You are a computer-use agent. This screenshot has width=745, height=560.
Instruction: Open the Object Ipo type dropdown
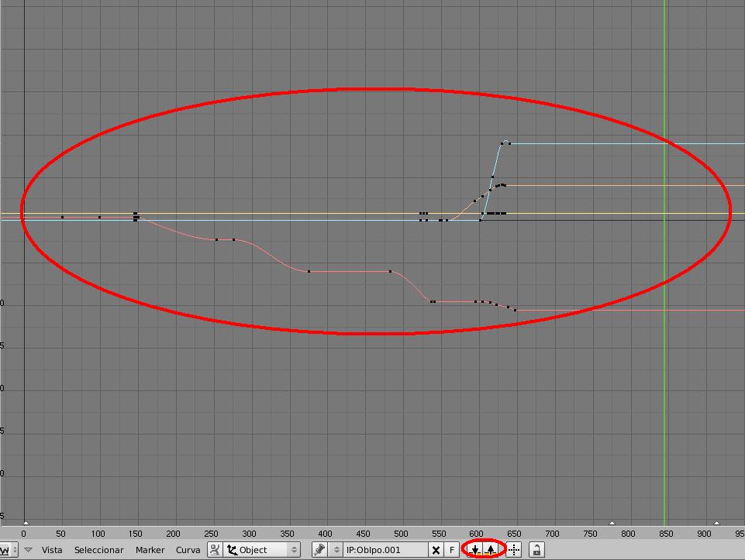point(262,550)
